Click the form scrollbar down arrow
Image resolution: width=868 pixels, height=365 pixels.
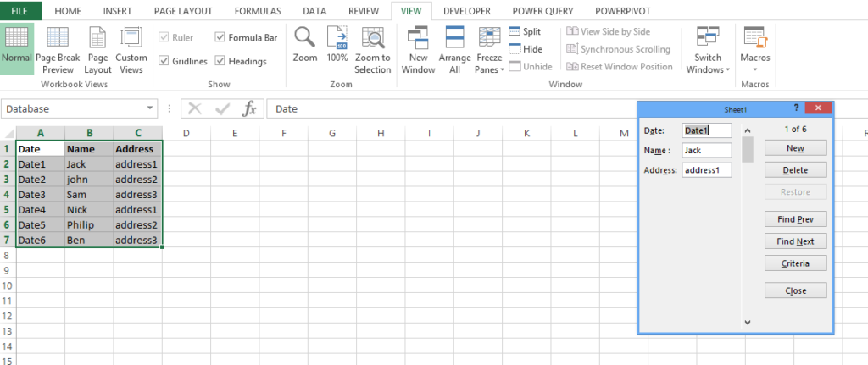pyautogui.click(x=748, y=321)
